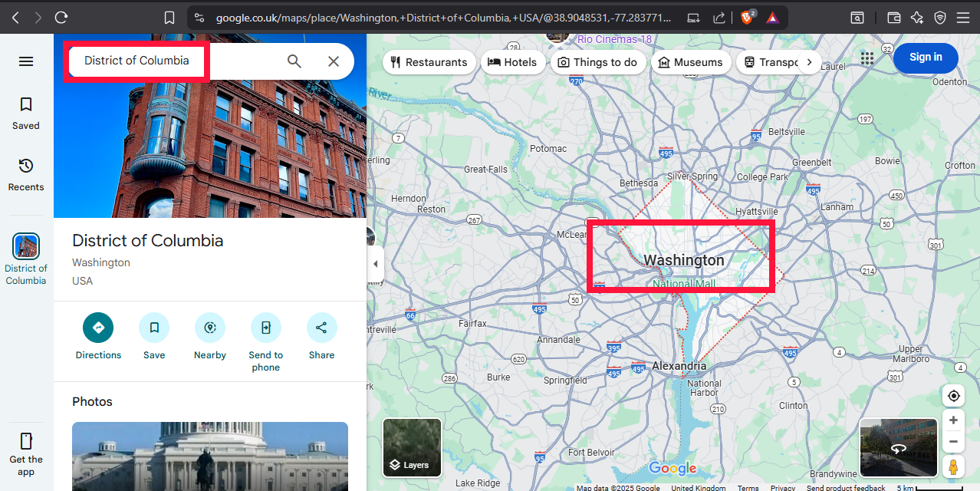This screenshot has height=491, width=980.
Task: Reload the current page
Action: pos(61,17)
